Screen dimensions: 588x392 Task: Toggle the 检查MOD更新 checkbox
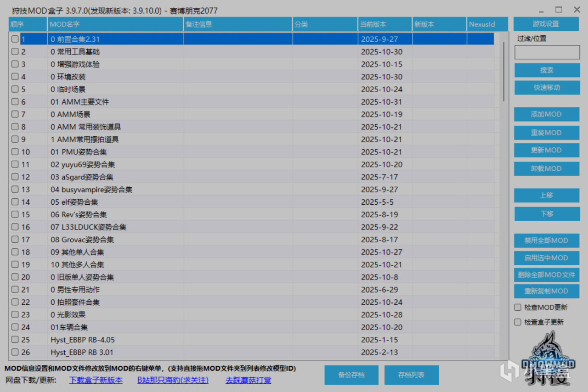(x=518, y=308)
